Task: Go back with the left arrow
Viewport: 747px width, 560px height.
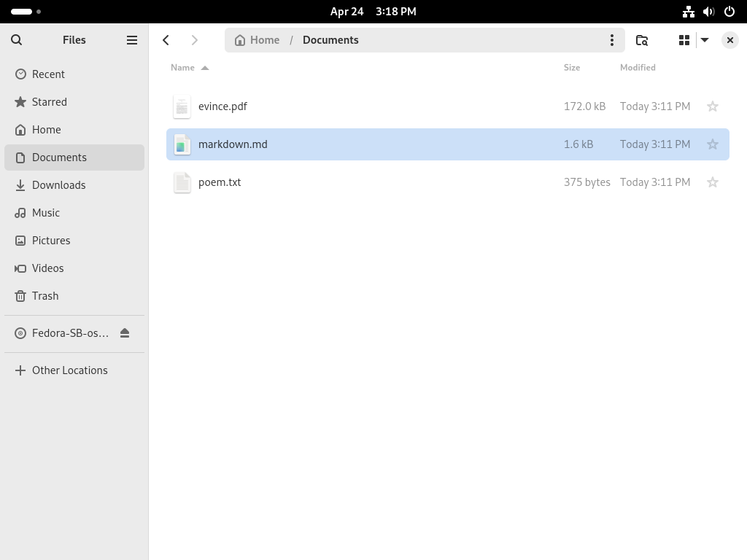Action: (x=166, y=40)
